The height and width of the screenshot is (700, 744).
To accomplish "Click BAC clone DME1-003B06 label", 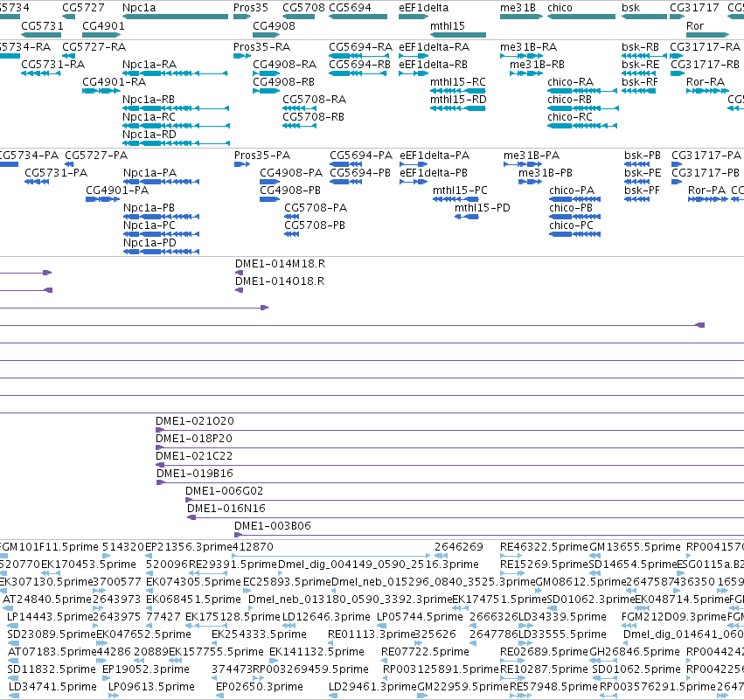I will pos(273,526).
